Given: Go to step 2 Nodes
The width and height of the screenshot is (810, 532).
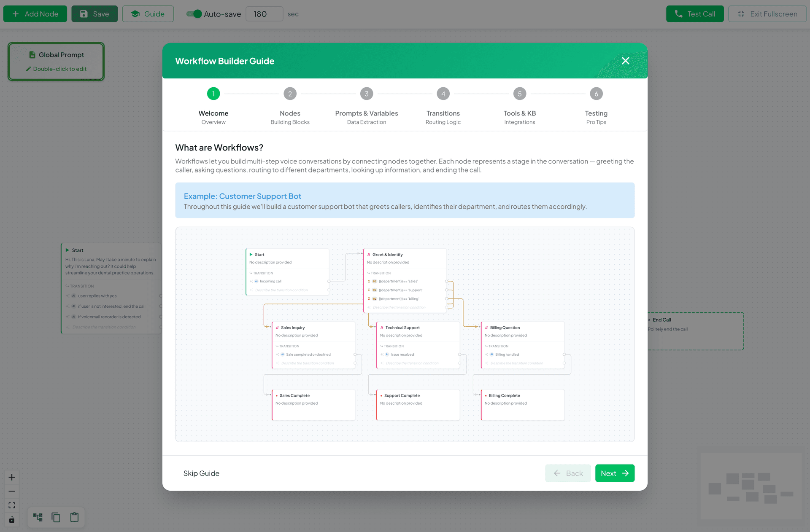Looking at the screenshot, I should [x=290, y=94].
